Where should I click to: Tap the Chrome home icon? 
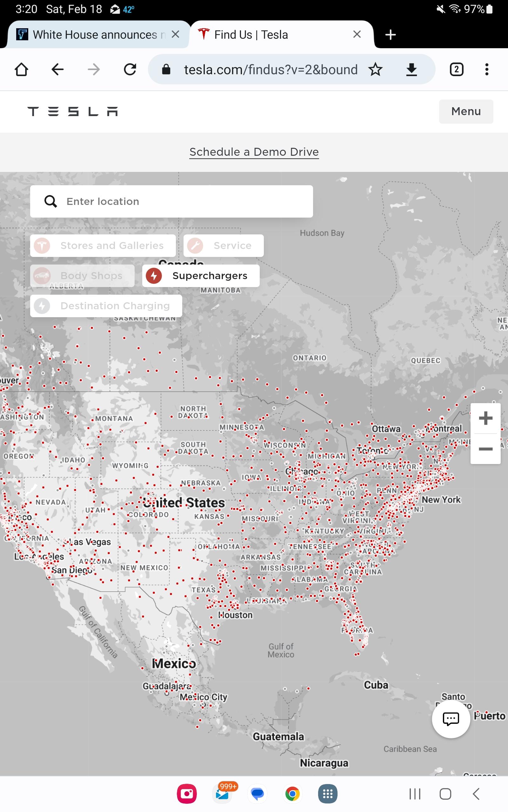(22, 69)
